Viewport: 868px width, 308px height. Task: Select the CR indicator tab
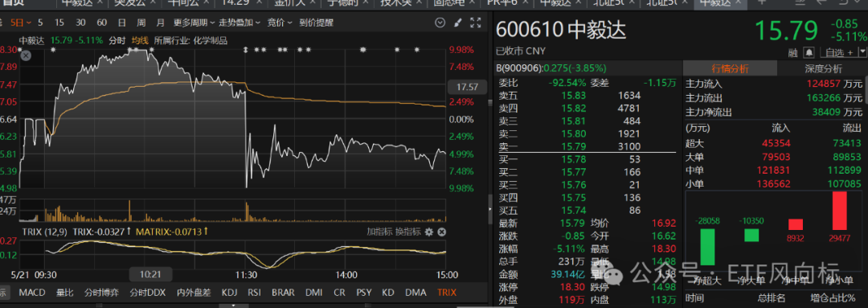point(339,293)
